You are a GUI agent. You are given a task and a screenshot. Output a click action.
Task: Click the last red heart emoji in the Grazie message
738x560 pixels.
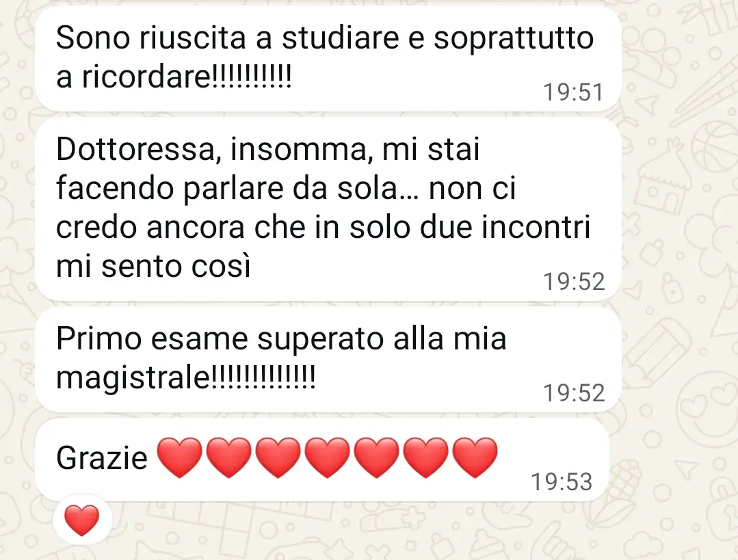point(475,457)
